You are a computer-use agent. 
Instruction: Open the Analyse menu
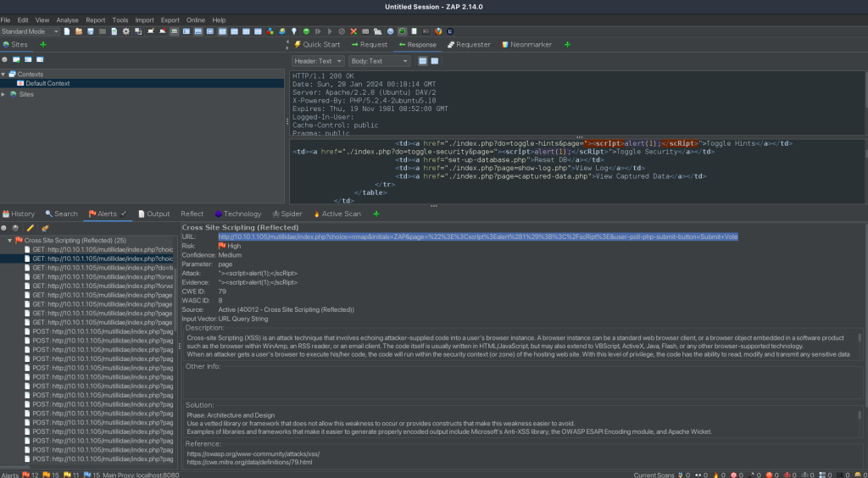coord(67,19)
